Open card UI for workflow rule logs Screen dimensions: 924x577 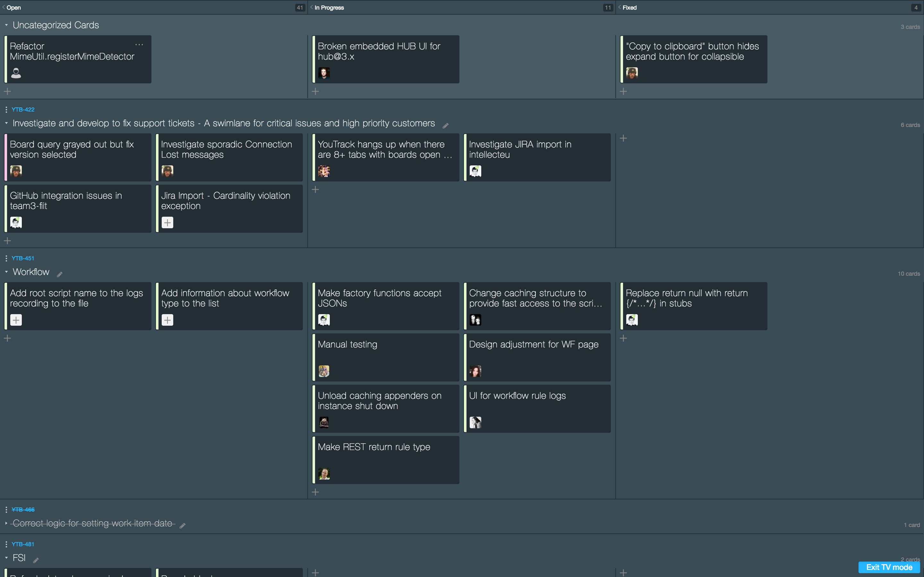(x=517, y=396)
